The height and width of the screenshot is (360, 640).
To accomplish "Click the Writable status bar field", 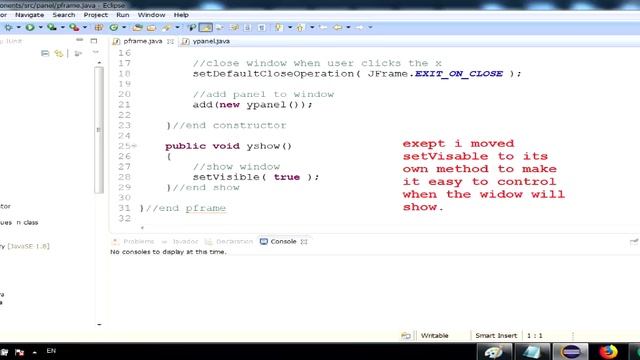I will [x=435, y=336].
